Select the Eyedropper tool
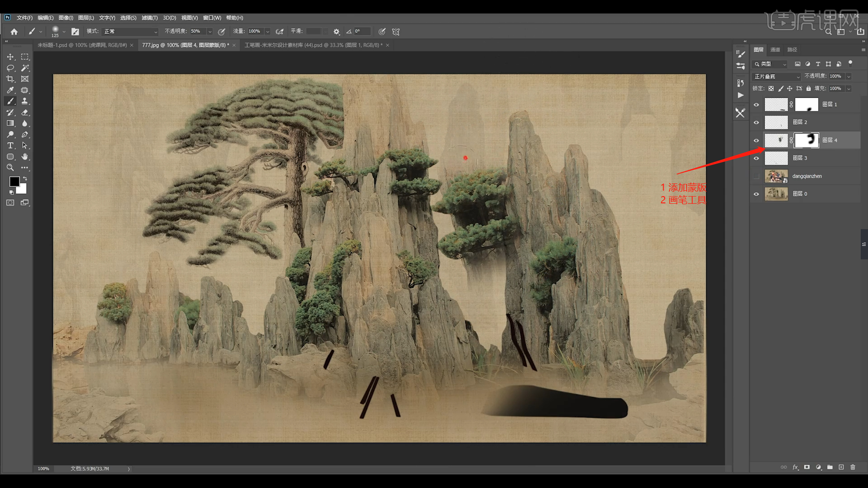868x488 pixels. click(10, 90)
